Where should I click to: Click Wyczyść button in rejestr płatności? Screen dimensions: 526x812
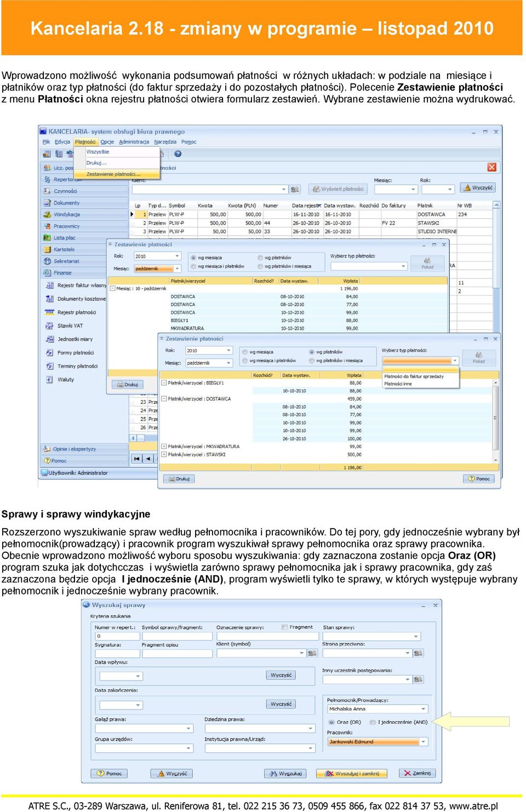click(478, 188)
